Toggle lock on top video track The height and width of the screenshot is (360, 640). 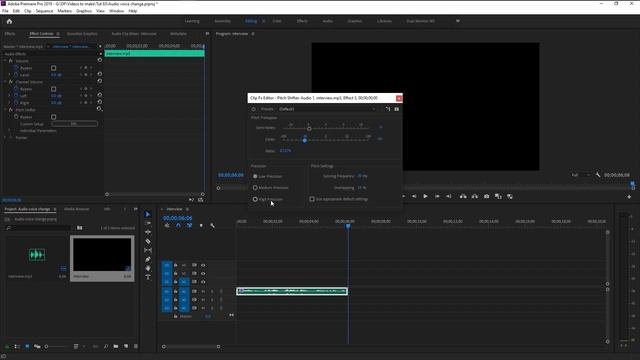176,265
